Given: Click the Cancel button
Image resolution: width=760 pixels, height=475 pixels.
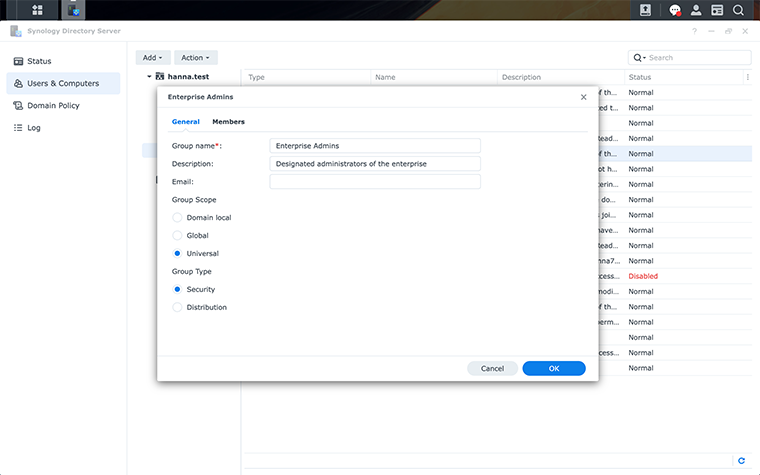Looking at the screenshot, I should (x=492, y=368).
